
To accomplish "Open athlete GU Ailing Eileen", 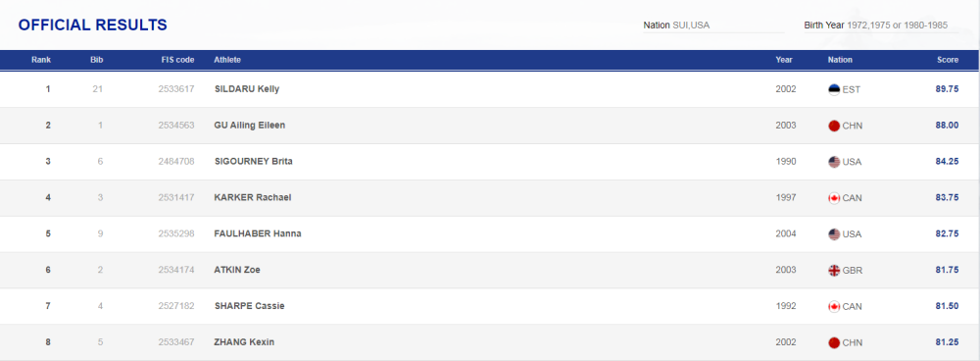I will tap(249, 126).
